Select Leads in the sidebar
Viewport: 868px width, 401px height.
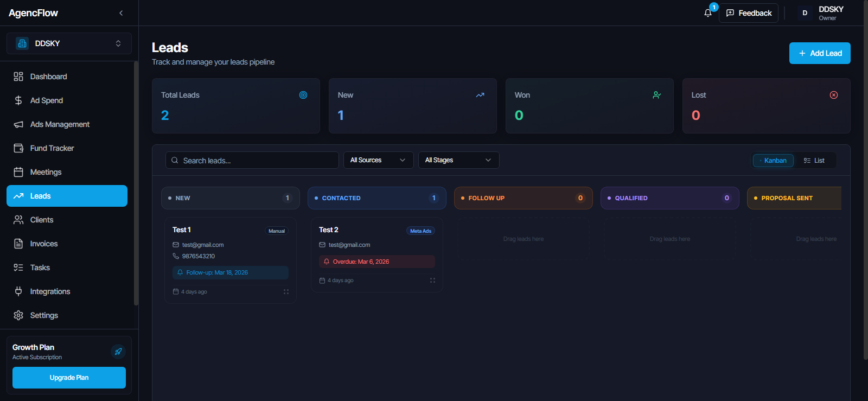coord(67,196)
